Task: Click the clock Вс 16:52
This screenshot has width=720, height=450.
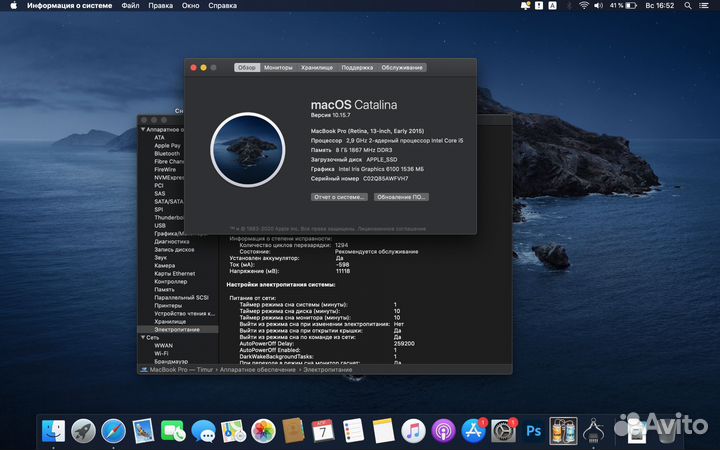Action: click(659, 6)
